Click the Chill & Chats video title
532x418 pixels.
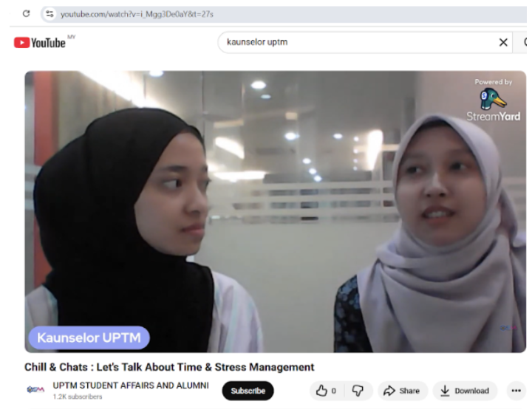[169, 367]
